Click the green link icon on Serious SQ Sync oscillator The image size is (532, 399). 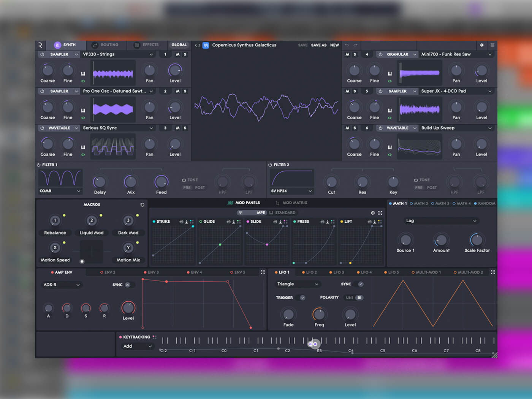pos(83,155)
